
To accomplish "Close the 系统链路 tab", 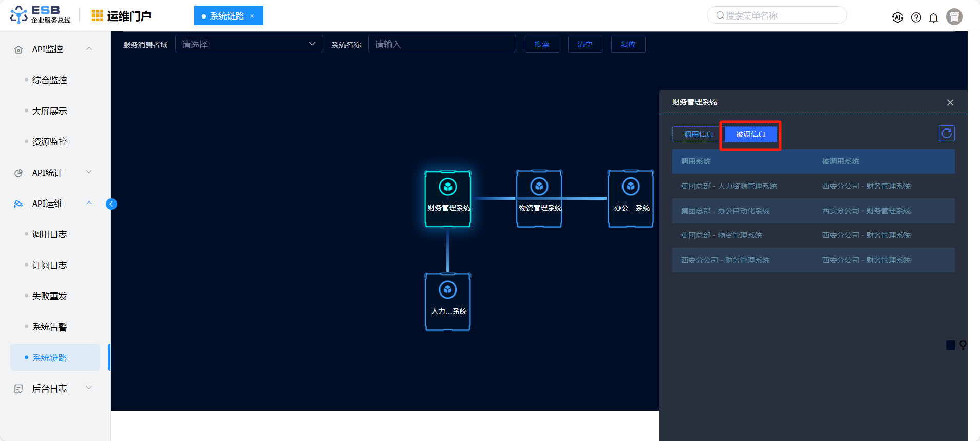I will [x=252, y=16].
